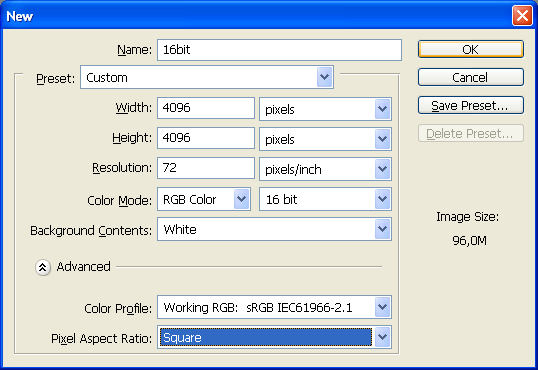Click the Name field containing 16bit
Viewport: 538px width, 370px height.
(279, 50)
